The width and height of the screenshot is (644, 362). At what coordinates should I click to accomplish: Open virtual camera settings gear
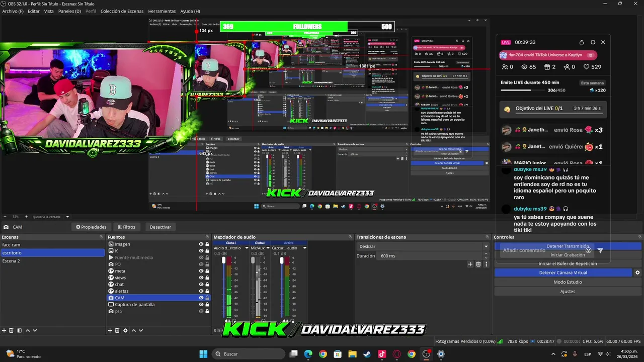(x=637, y=273)
